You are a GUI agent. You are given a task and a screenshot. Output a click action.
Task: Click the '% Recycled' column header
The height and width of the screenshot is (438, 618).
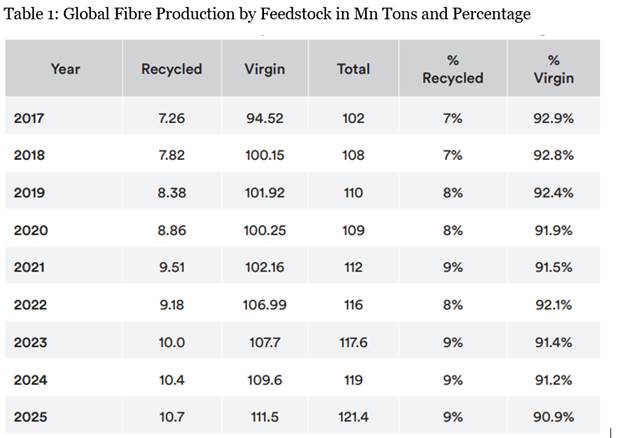tap(453, 69)
